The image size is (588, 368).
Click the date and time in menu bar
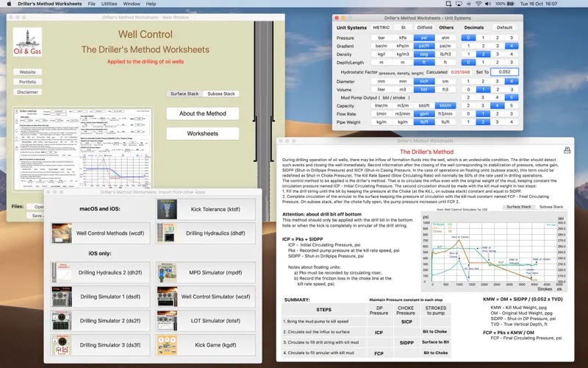[539, 4]
